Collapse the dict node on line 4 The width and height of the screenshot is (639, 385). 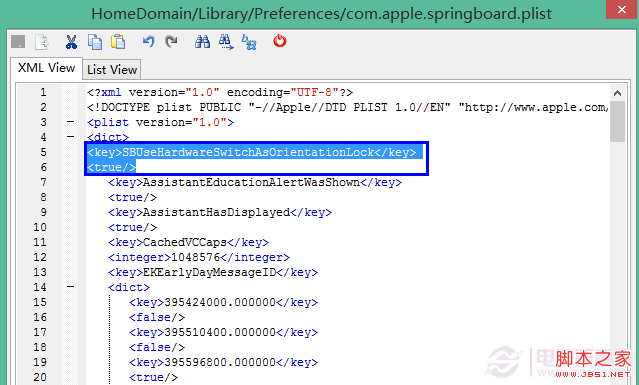[x=71, y=137]
